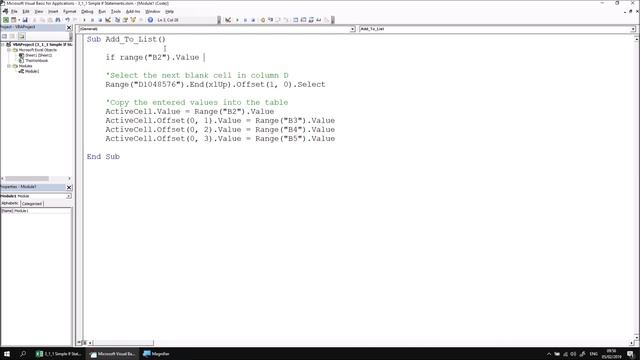This screenshot has height=360, width=640.
Task: Click the 'Select the next blank cell' comment
Action: coord(197,76)
